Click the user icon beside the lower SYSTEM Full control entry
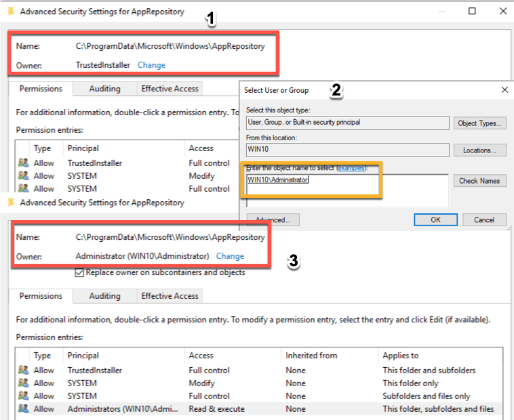 [x=24, y=396]
